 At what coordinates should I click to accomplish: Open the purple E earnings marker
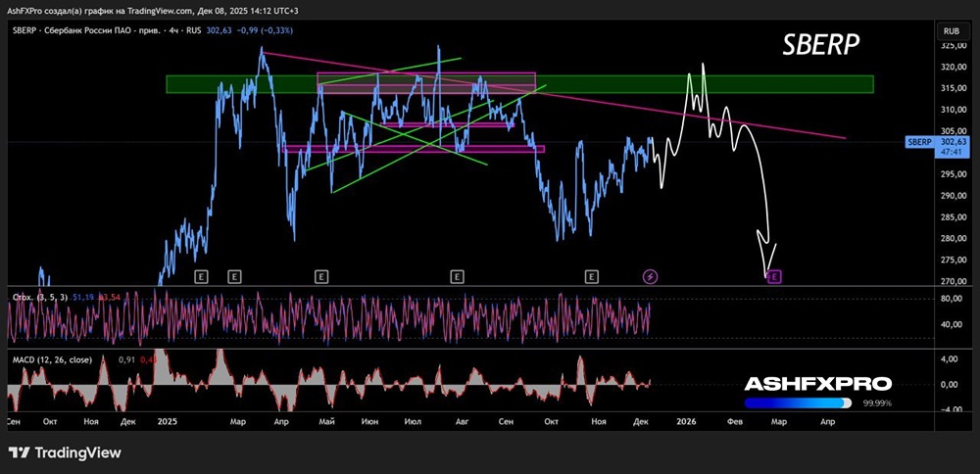(775, 275)
